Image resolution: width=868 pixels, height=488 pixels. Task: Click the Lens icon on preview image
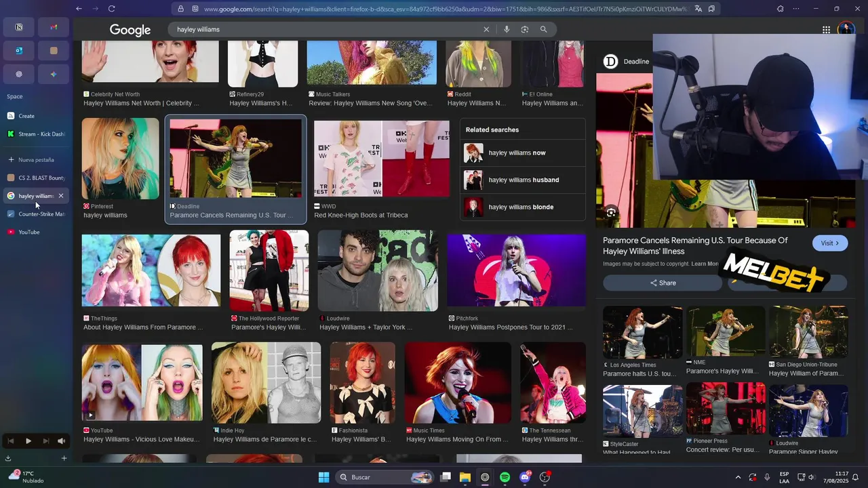pos(611,213)
